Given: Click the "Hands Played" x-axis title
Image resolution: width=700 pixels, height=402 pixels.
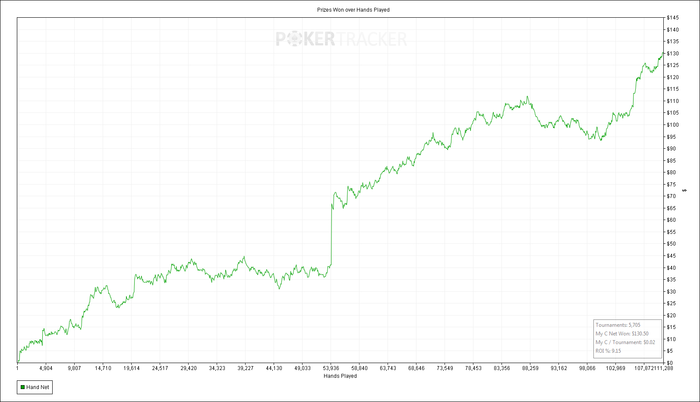Looking at the screenshot, I should [340, 376].
